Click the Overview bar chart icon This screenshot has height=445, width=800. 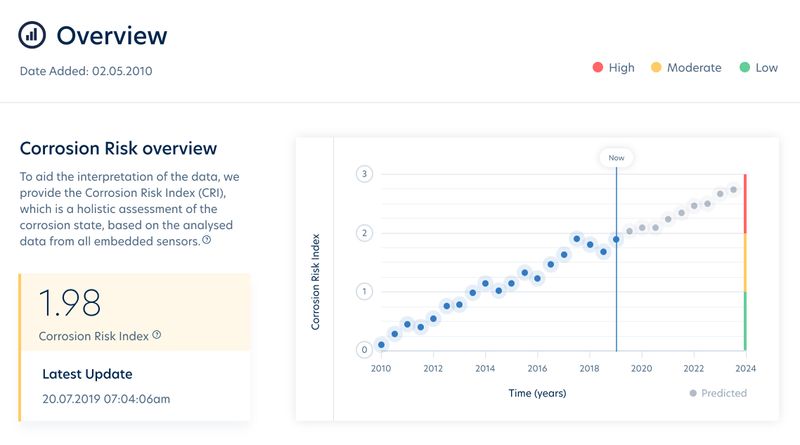32,35
